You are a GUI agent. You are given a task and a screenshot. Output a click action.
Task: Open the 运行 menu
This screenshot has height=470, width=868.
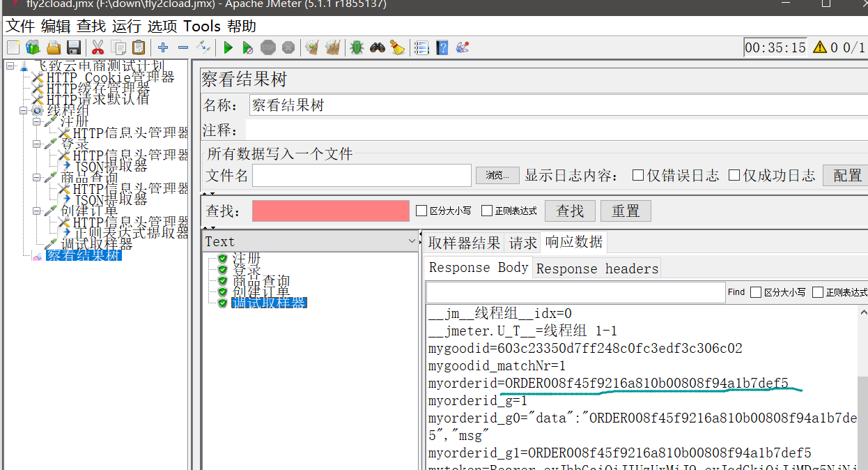126,26
